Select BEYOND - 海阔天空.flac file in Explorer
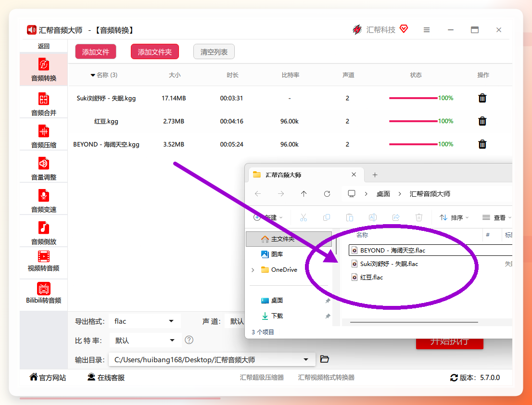 click(x=430, y=250)
